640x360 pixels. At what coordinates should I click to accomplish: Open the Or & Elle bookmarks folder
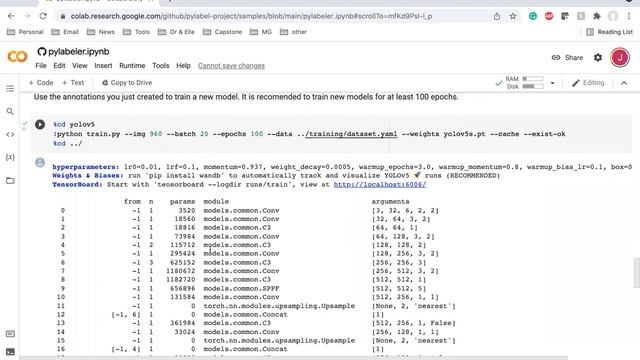[176, 32]
